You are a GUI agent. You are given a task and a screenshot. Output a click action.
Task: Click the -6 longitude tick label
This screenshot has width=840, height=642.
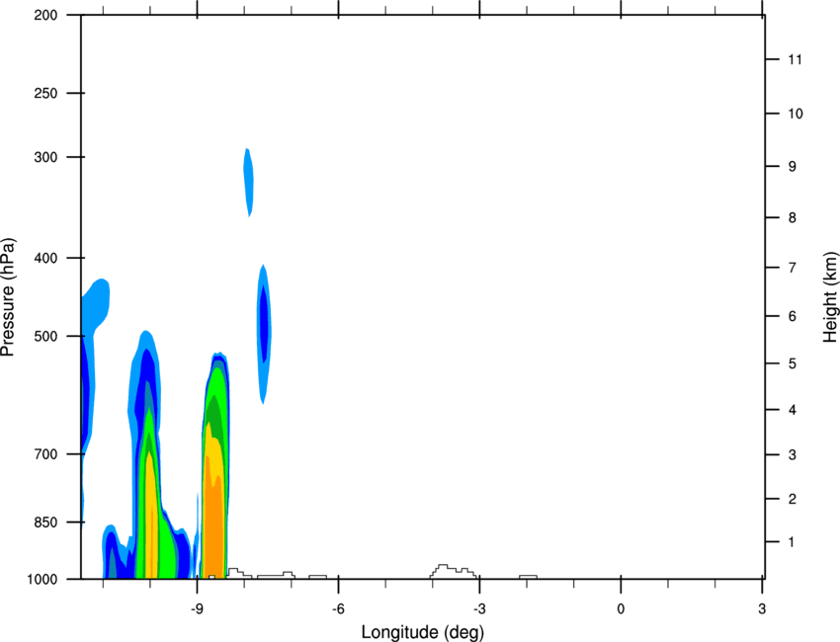click(338, 609)
